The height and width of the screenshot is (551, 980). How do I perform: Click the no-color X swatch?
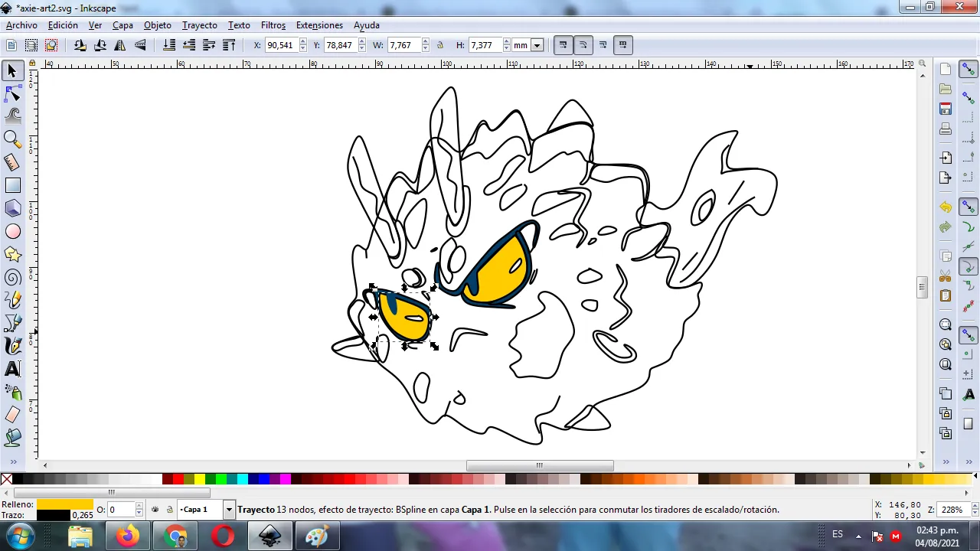(6, 480)
